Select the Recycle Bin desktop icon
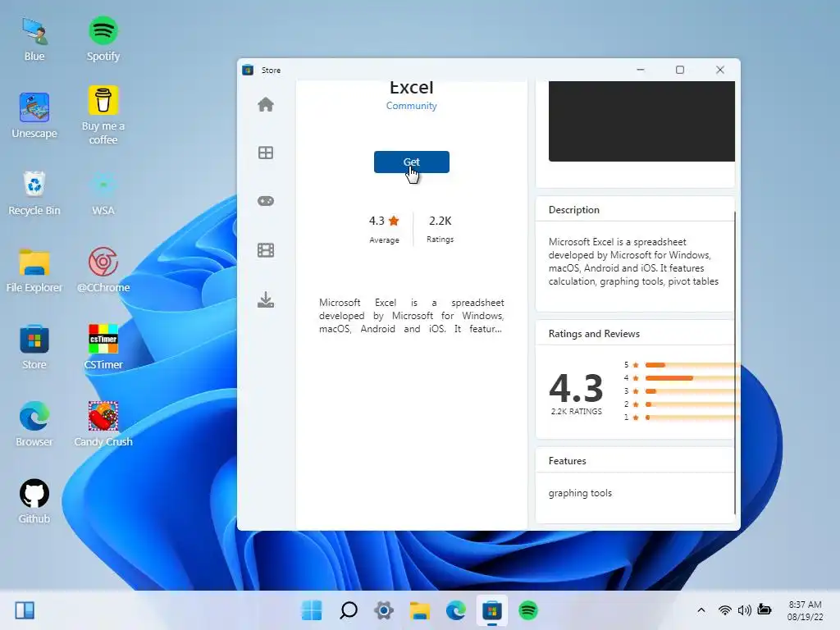The image size is (840, 630). point(34,193)
